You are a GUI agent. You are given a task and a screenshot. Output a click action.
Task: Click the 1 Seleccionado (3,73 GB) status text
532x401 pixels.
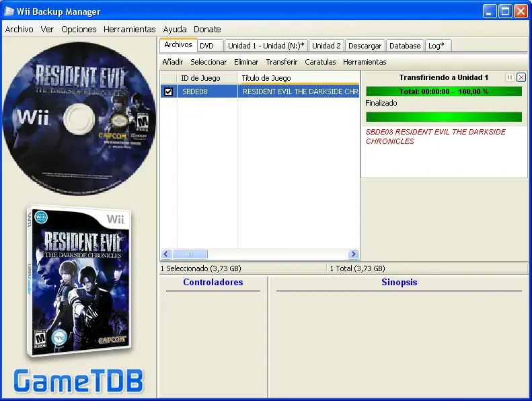click(x=201, y=268)
